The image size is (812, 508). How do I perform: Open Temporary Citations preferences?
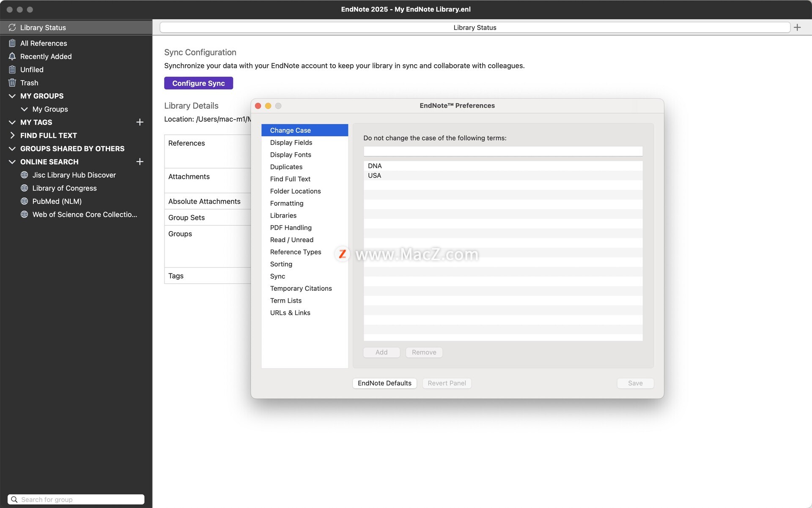[x=304, y=288]
